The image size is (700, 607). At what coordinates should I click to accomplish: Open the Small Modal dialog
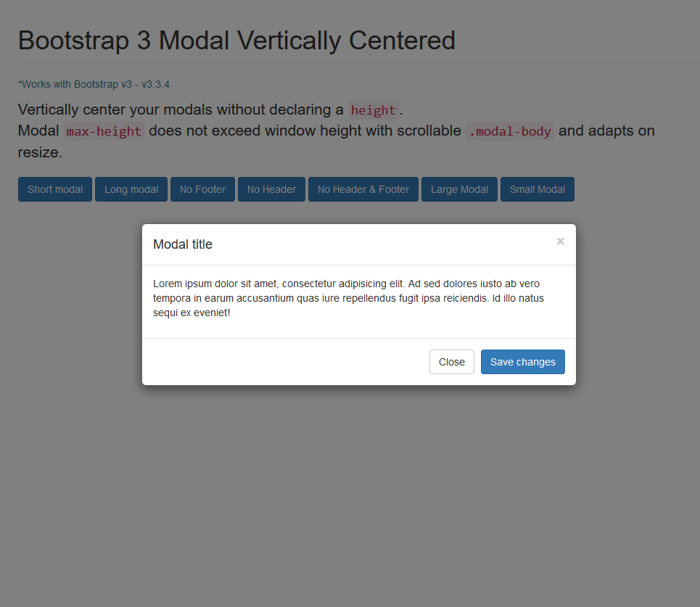(537, 189)
